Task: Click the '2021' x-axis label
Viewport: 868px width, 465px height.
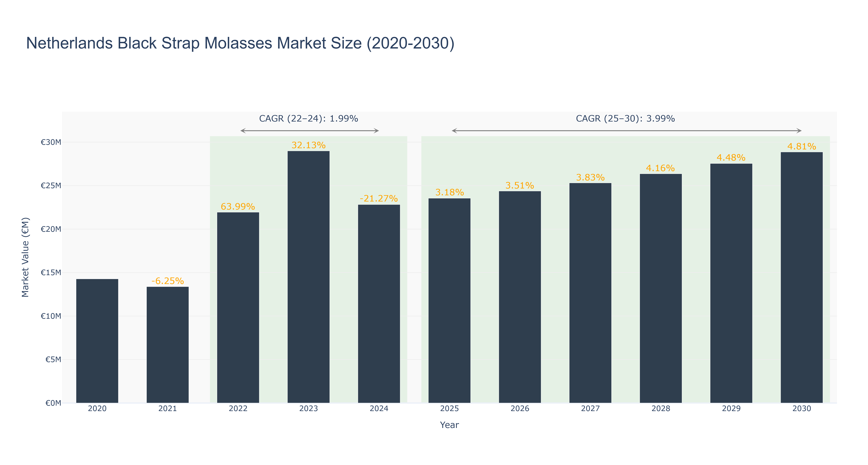Action: pos(167,409)
